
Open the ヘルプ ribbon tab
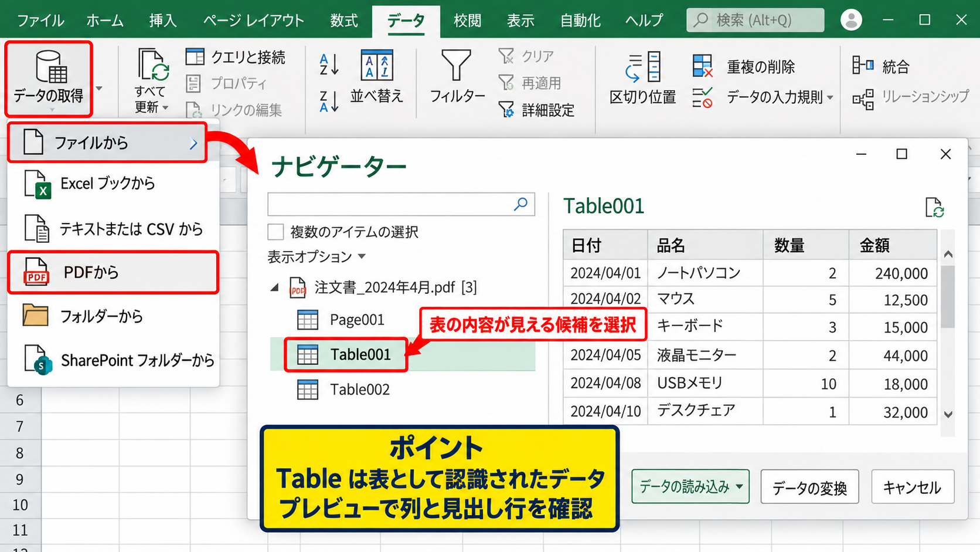click(644, 21)
